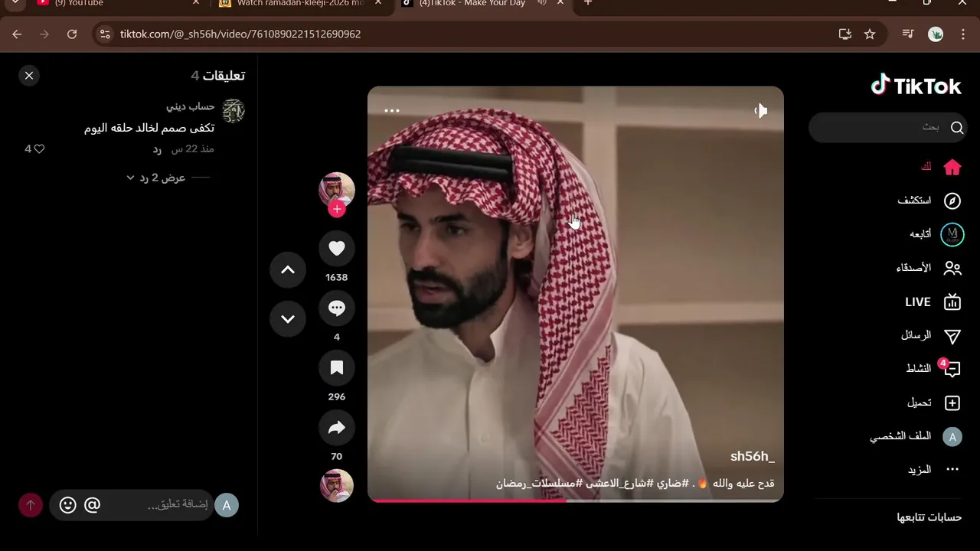Open the #مسلسلات_رمضان hashtag
980x551 pixels.
point(540,483)
